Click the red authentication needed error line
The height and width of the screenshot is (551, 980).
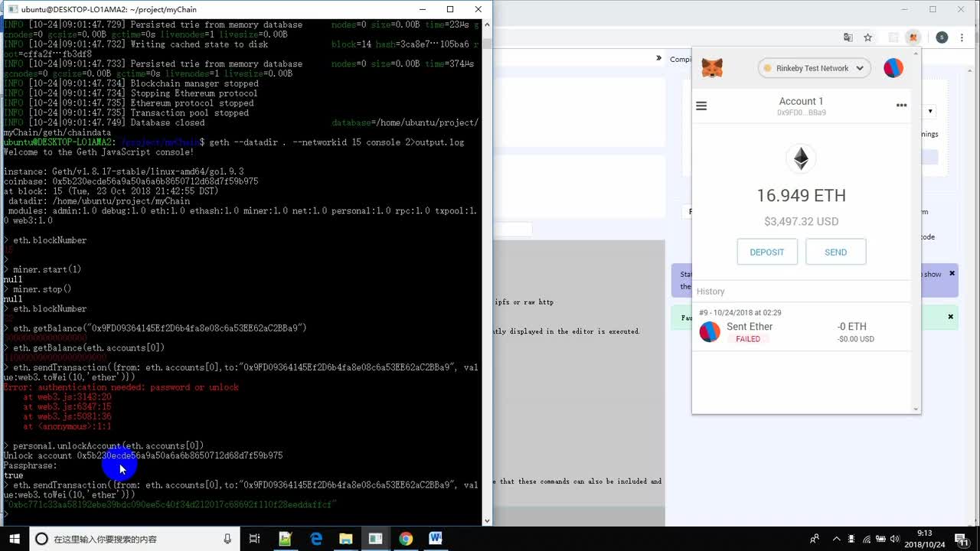coord(121,387)
